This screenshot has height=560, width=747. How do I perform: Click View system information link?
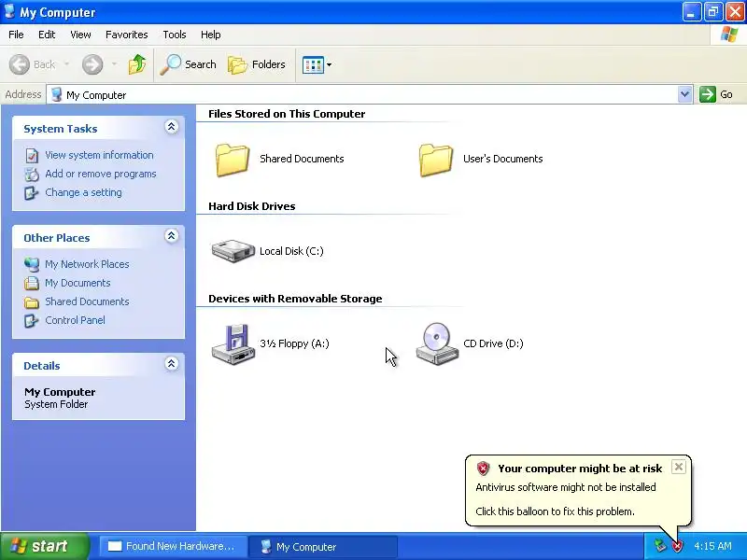pyautogui.click(x=99, y=155)
